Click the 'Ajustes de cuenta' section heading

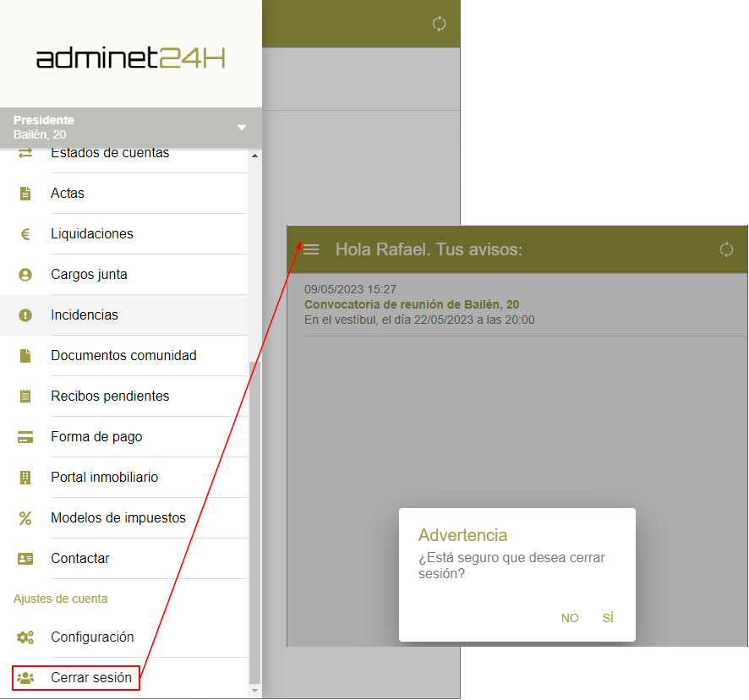(x=60, y=599)
